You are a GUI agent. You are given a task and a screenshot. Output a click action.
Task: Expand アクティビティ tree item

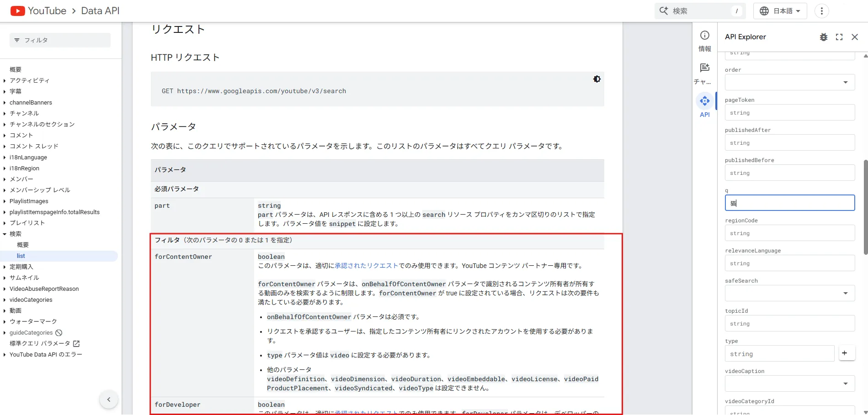5,80
